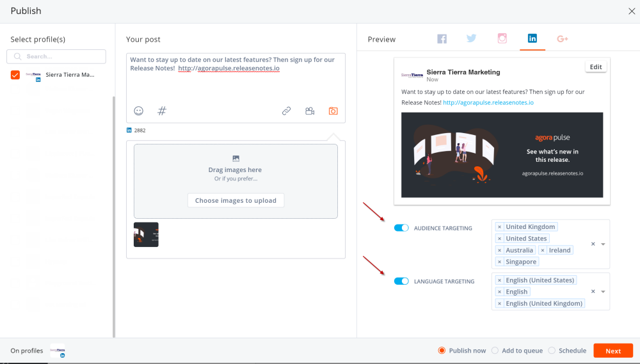This screenshot has width=640, height=364.
Task: Clear all audience targeting countries
Action: tap(593, 244)
